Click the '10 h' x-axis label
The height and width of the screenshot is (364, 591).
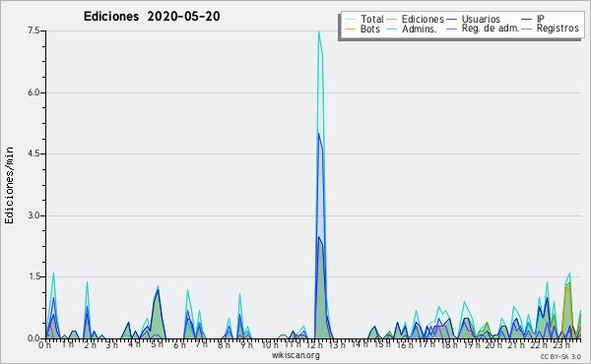tap(270, 345)
